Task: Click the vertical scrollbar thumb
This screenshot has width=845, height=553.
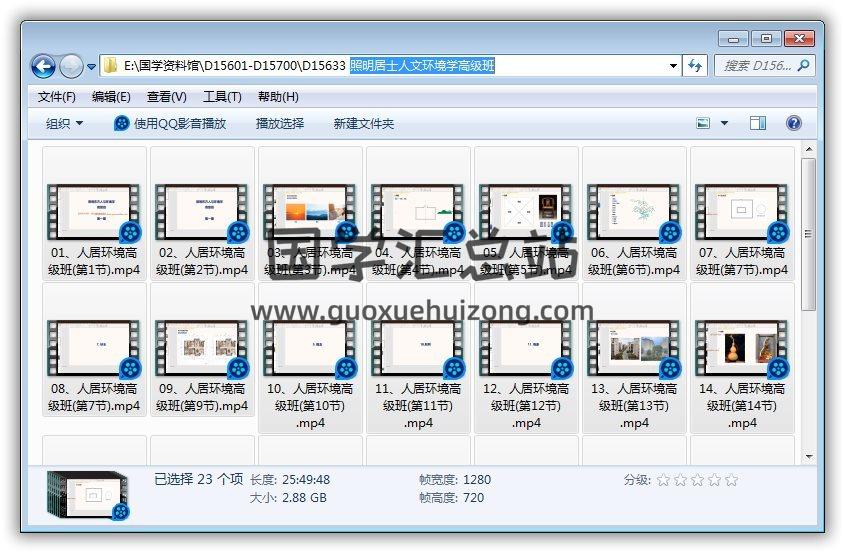Action: tap(808, 234)
